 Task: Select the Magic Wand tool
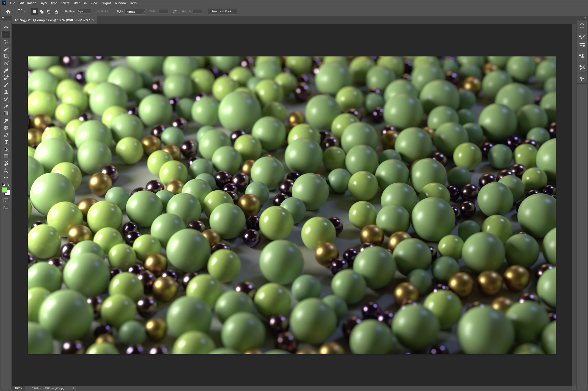[6, 49]
